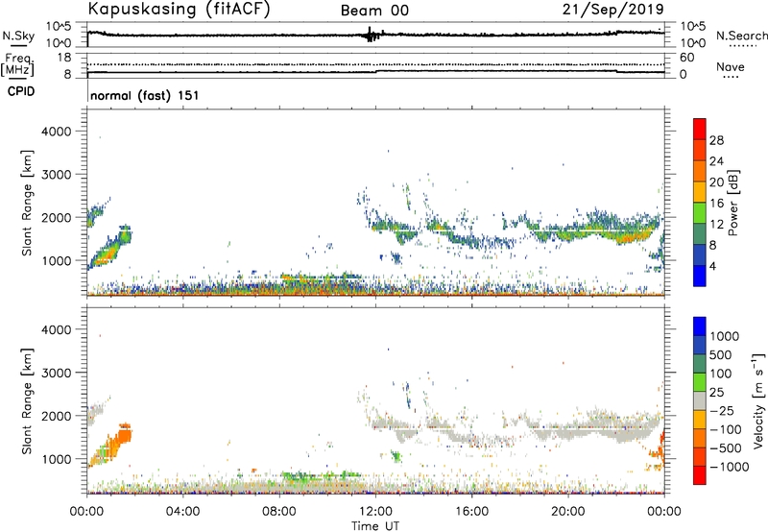Click the Nave legend label
Viewport: 768px width, 532px height.
pos(731,66)
